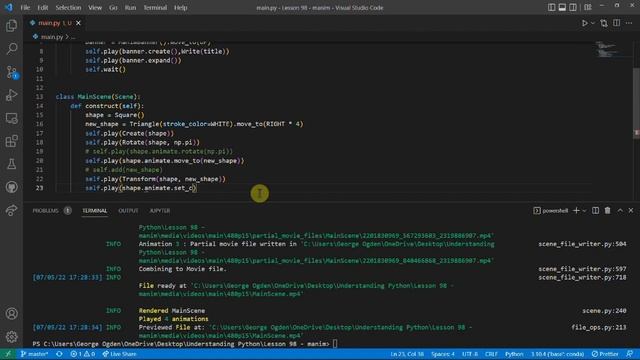Click Prettier status bar item
The image size is (640, 360).
(605, 354)
